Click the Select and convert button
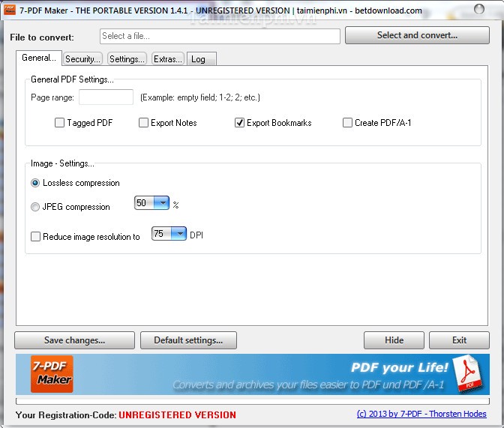 (417, 35)
